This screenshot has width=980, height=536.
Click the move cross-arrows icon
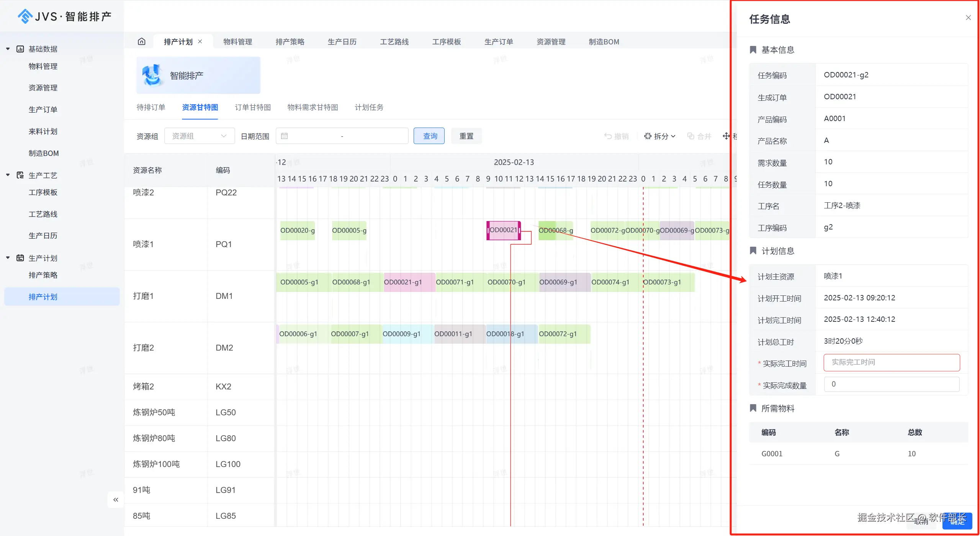tap(726, 136)
